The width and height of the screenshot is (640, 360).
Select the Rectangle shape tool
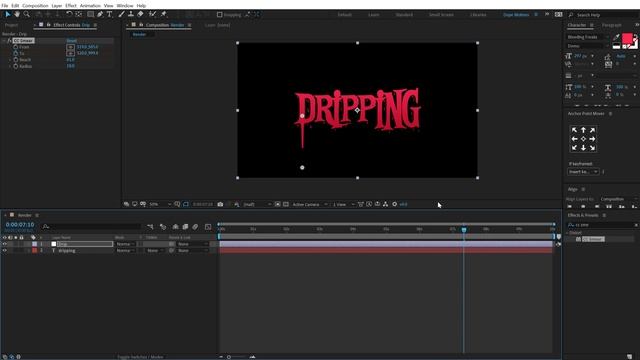click(91, 14)
